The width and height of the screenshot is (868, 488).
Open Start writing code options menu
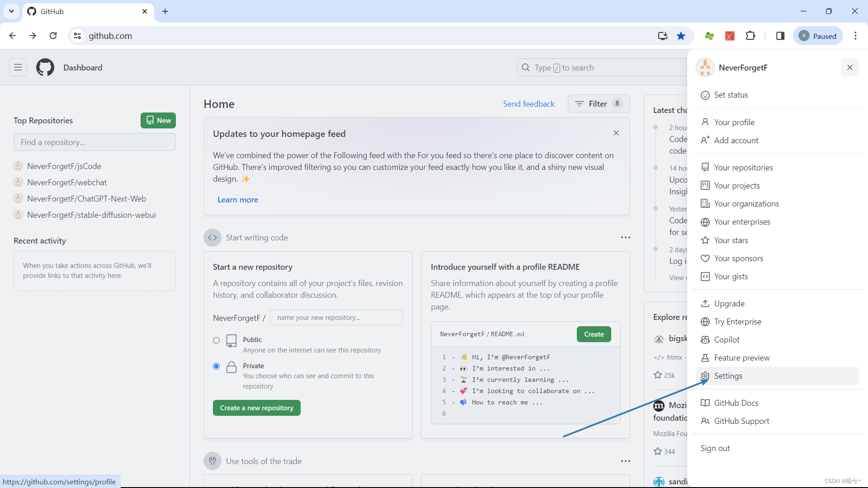tap(626, 237)
